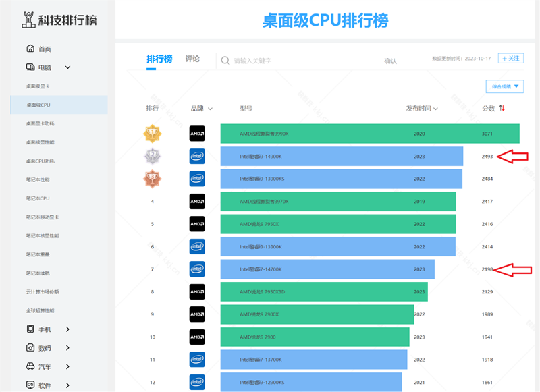Select 笔记本移动显卡 in the sidebar
The height and width of the screenshot is (392, 540).
pyautogui.click(x=43, y=217)
